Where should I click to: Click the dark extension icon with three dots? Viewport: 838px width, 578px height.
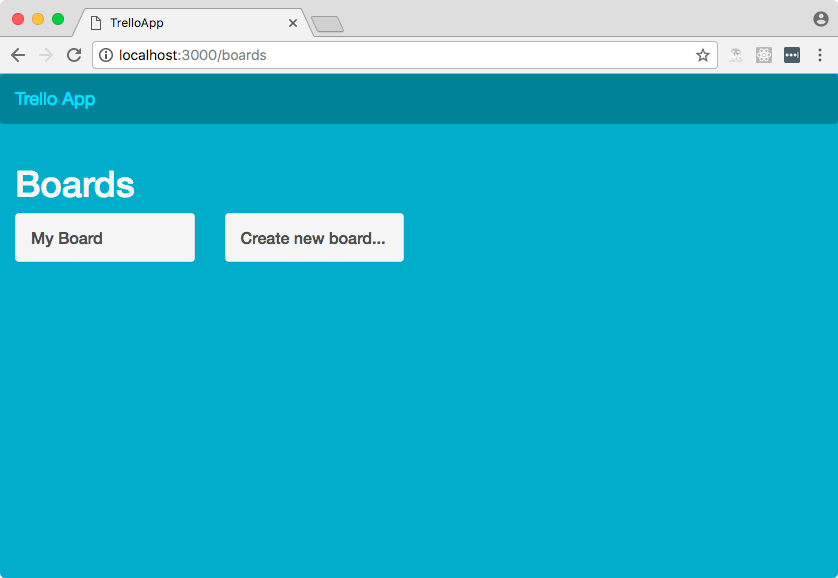pos(792,55)
